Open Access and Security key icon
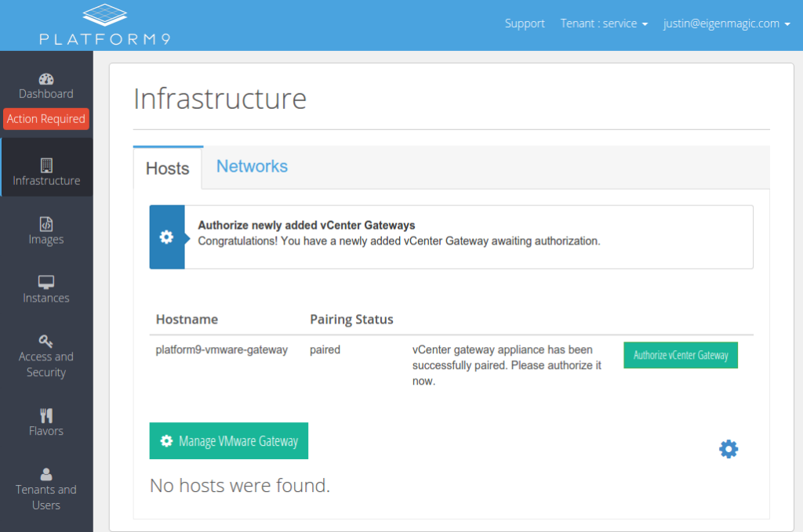803x532 pixels. pyautogui.click(x=46, y=341)
